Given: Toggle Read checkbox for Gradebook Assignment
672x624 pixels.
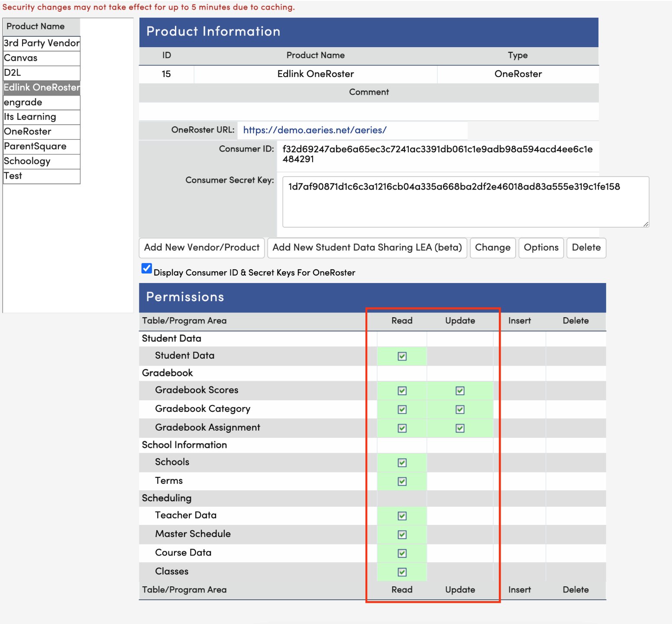Looking at the screenshot, I should pyautogui.click(x=402, y=428).
